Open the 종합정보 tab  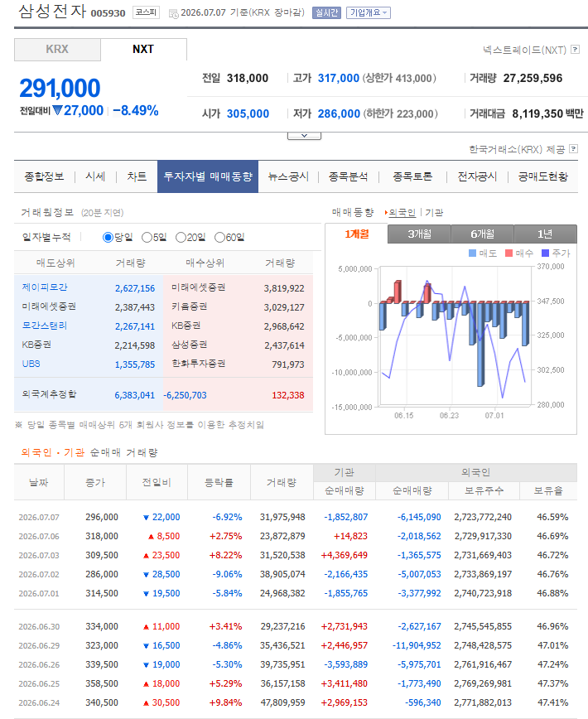[44, 177]
